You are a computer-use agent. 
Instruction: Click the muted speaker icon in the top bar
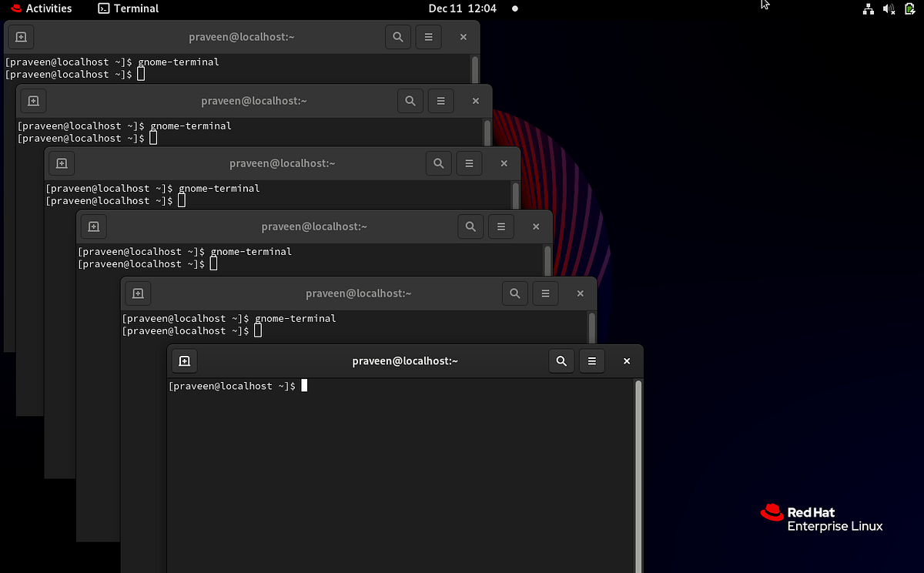[889, 8]
